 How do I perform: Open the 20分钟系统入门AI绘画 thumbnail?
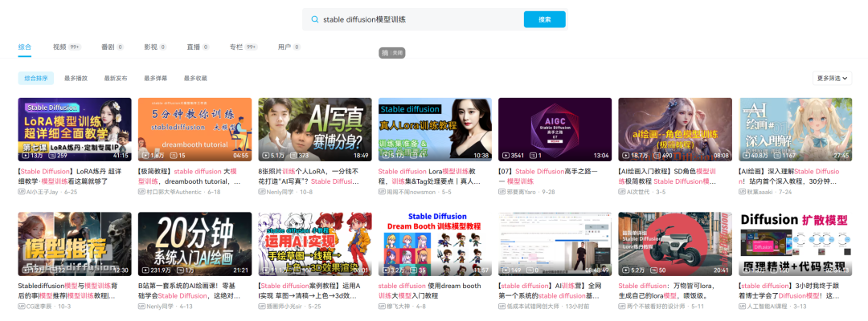(194, 244)
